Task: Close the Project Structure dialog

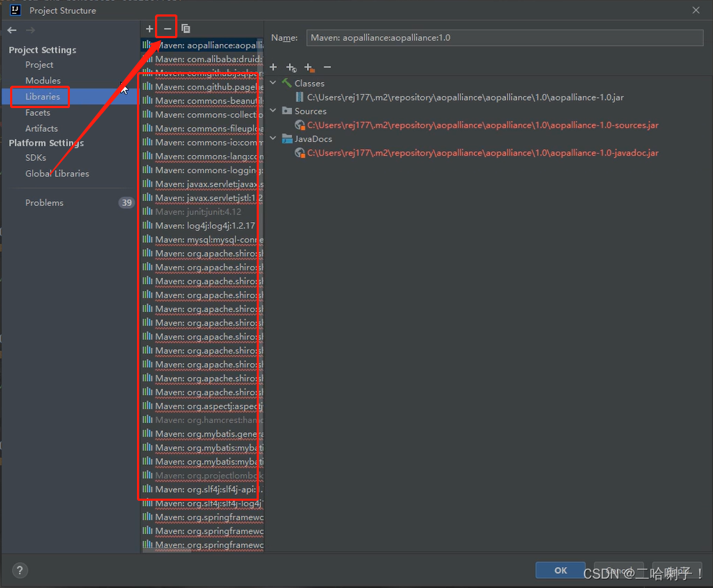Action: (696, 10)
